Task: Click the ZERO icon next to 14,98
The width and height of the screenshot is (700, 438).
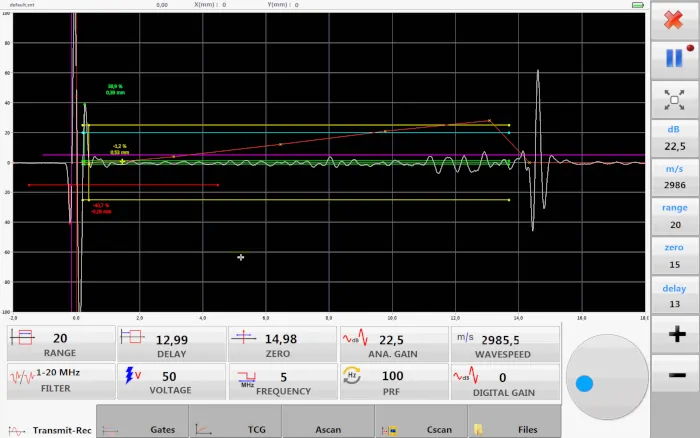Action: [x=243, y=337]
